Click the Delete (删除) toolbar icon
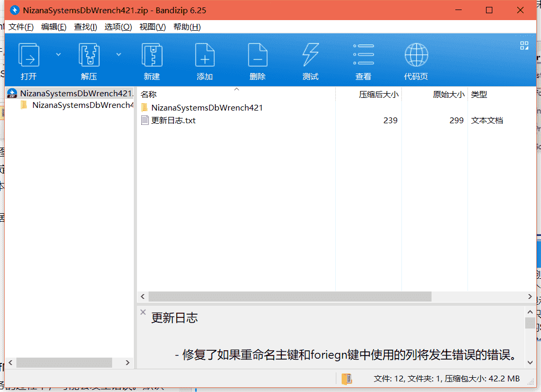 [258, 55]
